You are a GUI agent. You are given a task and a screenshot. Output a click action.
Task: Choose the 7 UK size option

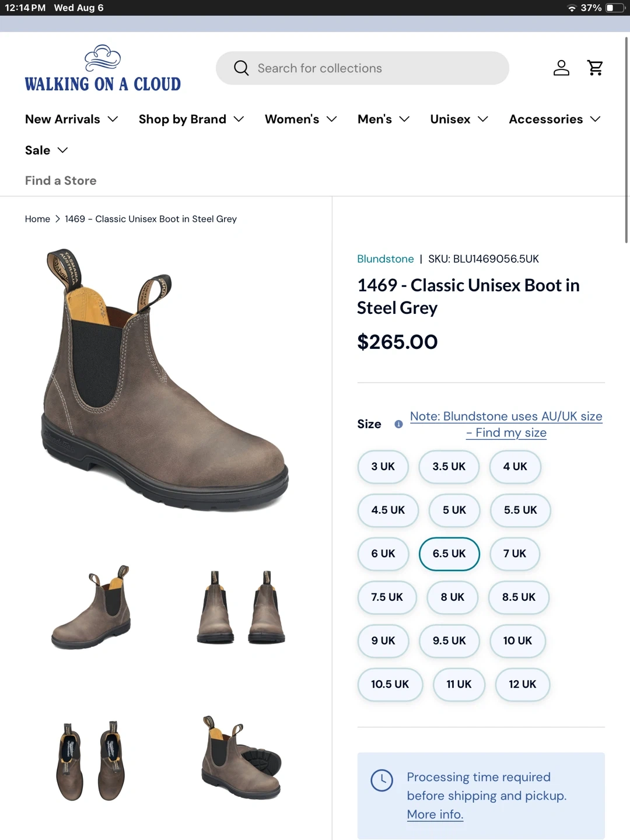(x=514, y=554)
